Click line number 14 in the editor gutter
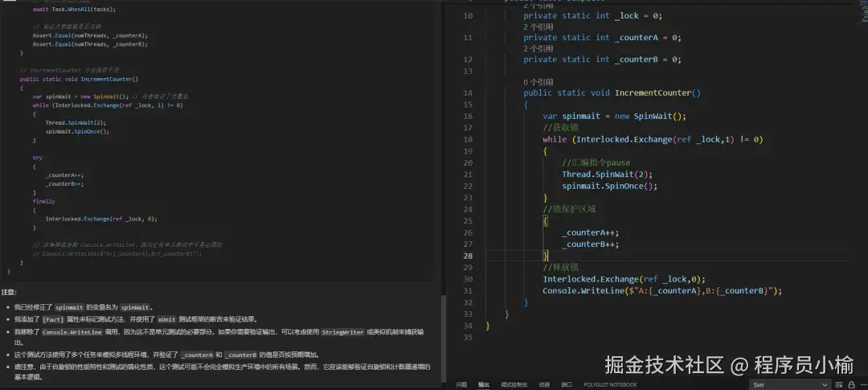The height and width of the screenshot is (390, 868). tap(467, 93)
